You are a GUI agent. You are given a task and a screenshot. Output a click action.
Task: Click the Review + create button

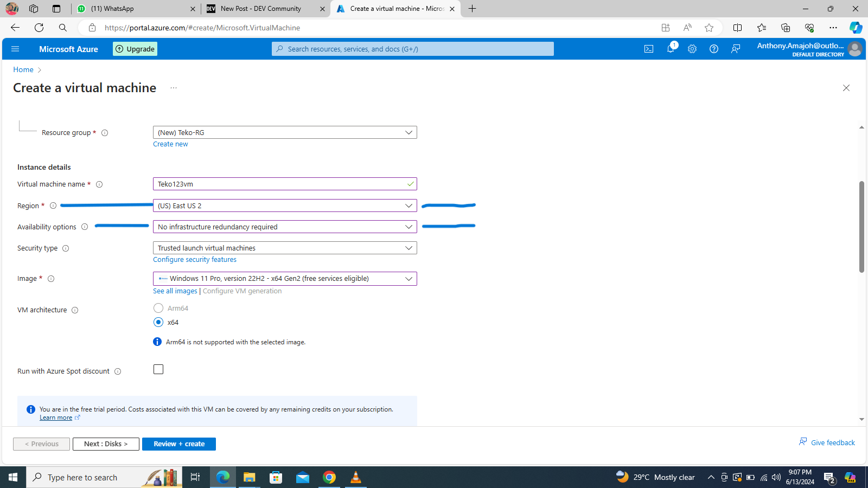[x=179, y=444]
